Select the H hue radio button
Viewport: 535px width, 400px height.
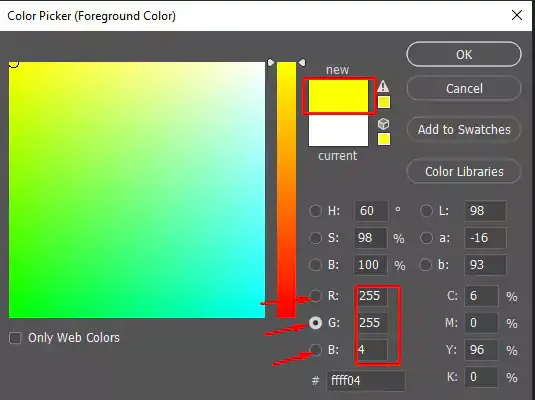tap(315, 211)
